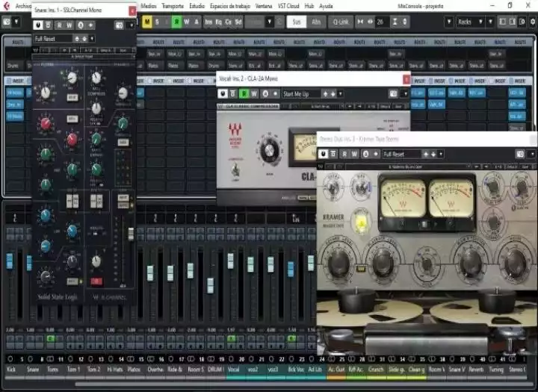This screenshot has height=392, width=538.
Task: Toggle the yellow Mute button in MixConsole toolbar
Action: click(x=147, y=22)
